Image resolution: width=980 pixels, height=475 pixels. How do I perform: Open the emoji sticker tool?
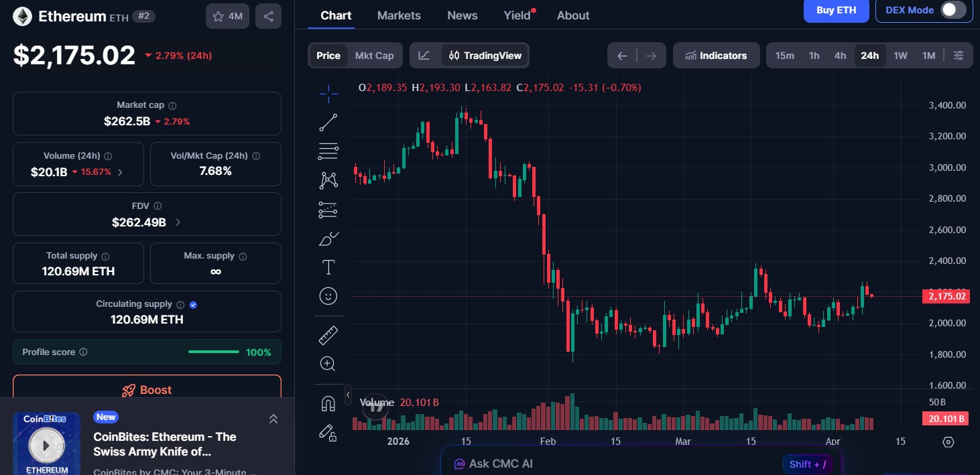point(328,295)
